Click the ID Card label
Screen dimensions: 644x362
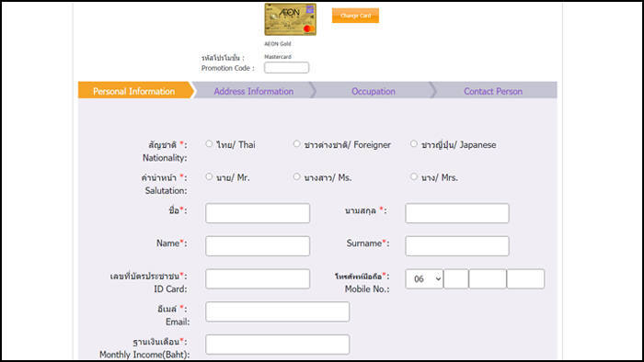pos(170,289)
